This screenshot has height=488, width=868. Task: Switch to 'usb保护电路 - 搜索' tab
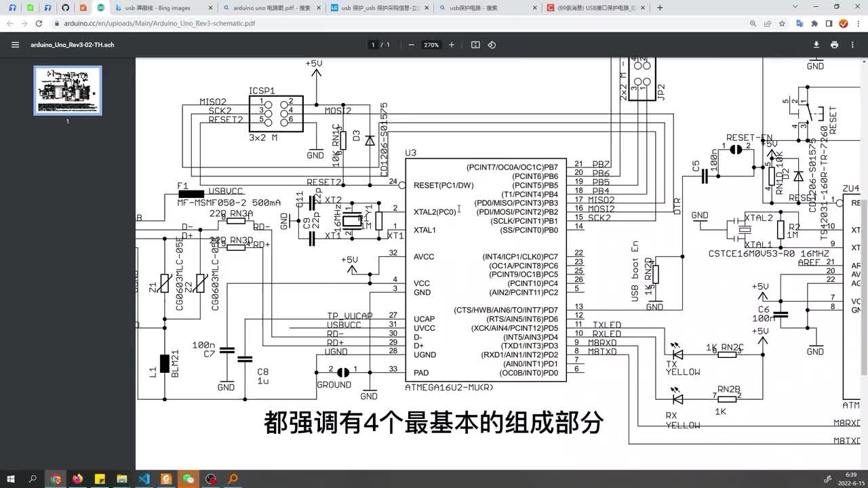(x=489, y=7)
